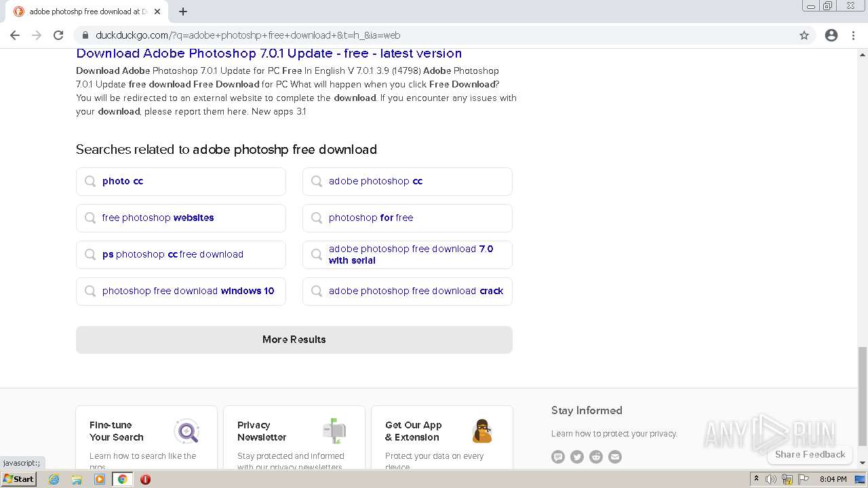Open a new tab with plus button
Image resolution: width=868 pixels, height=488 pixels.
pyautogui.click(x=183, y=12)
